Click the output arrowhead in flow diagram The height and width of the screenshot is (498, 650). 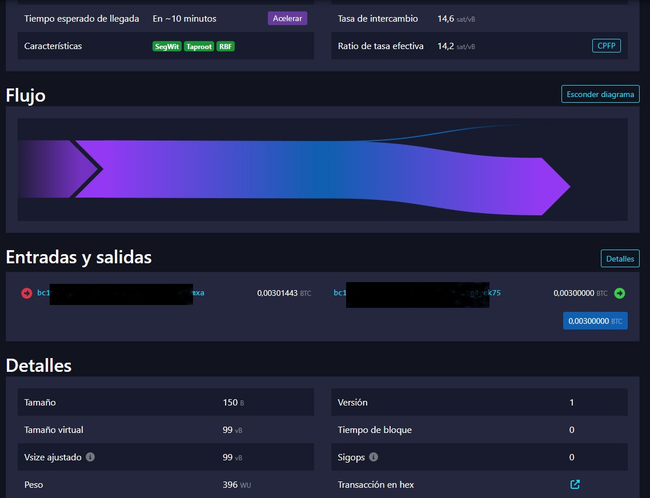point(555,186)
